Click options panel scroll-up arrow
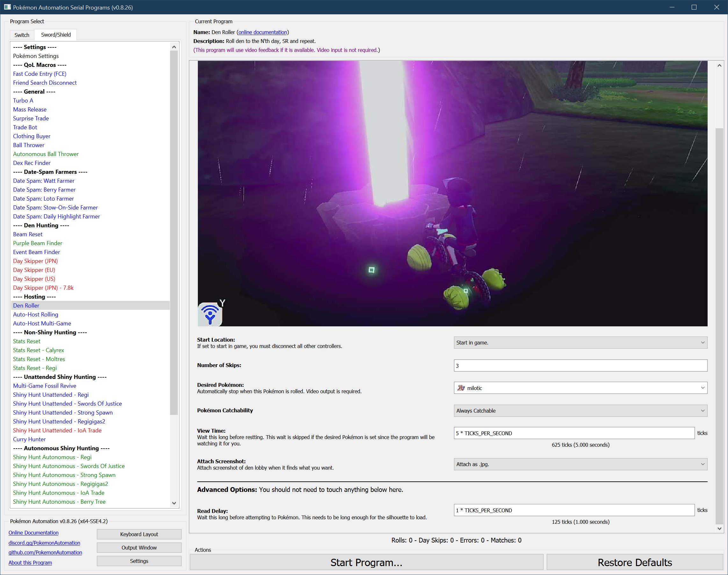The image size is (728, 575). (x=719, y=66)
